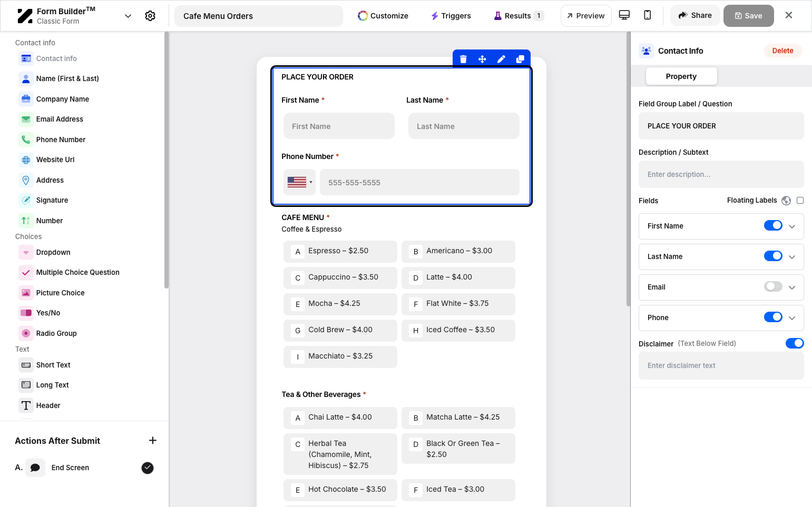Open the form settings gear icon

coord(150,16)
